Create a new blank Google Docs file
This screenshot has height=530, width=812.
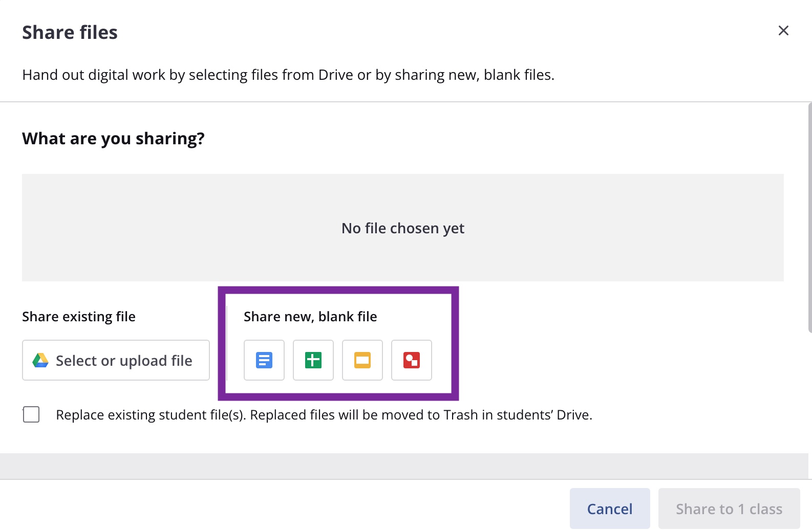264,360
